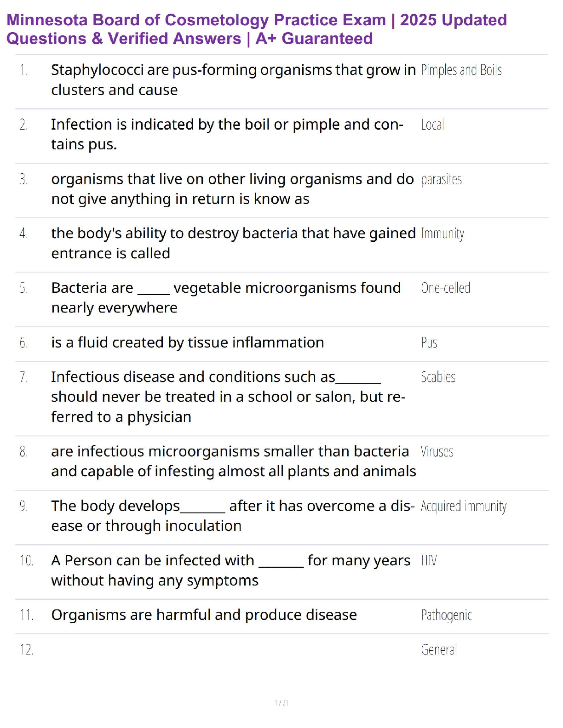Click the tissue inflammation question text
Viewport: 563px width, 728px height.
tap(187, 343)
